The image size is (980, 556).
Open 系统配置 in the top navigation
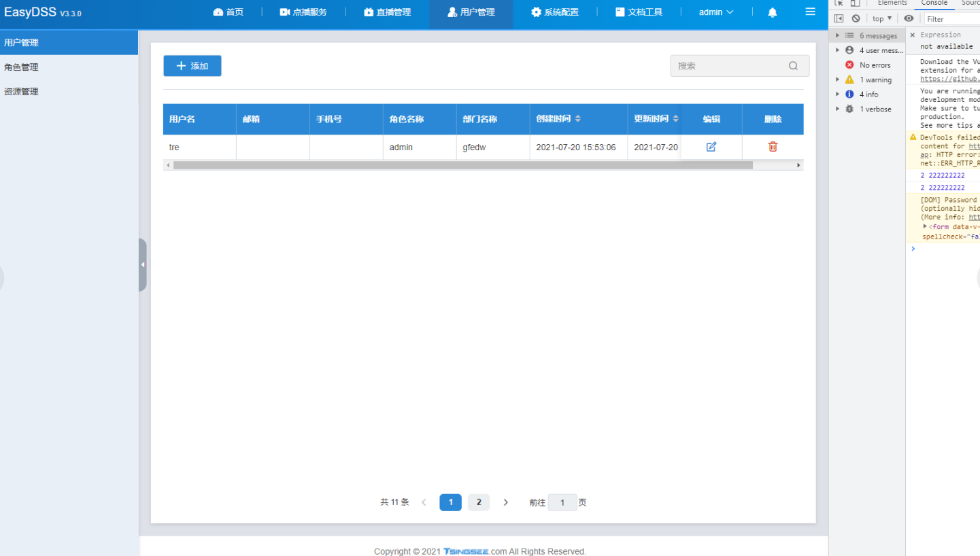554,12
